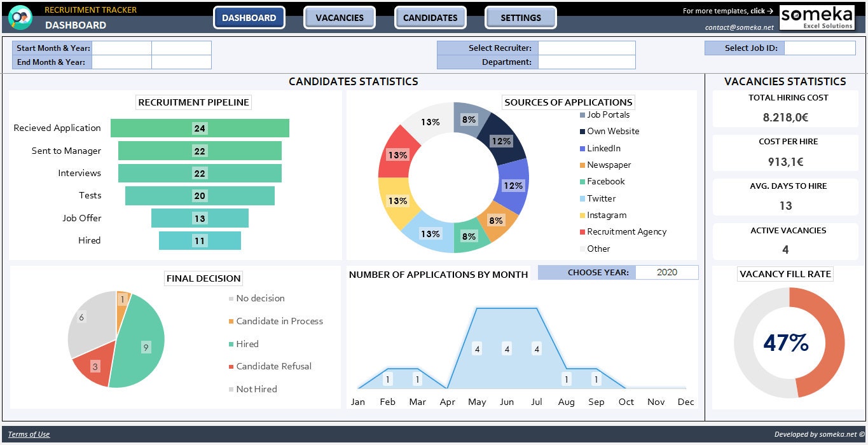The height and width of the screenshot is (445, 868).
Task: Switch to the Vacancies tab
Action: (340, 18)
